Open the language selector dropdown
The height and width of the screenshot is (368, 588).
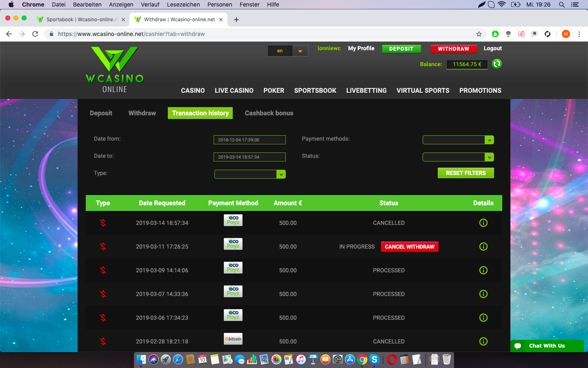point(288,51)
